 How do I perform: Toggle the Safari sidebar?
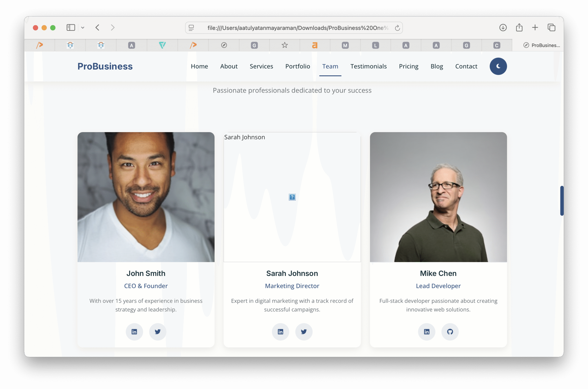(71, 28)
